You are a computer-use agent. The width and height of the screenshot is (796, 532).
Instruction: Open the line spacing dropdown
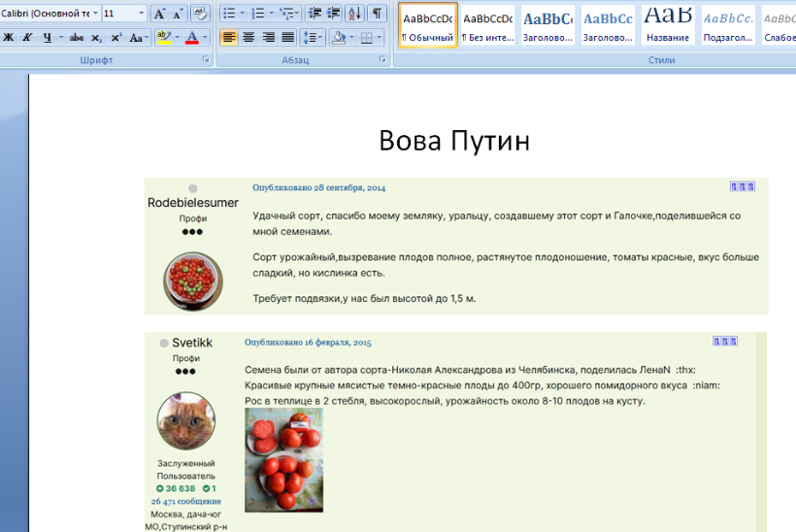[x=313, y=38]
